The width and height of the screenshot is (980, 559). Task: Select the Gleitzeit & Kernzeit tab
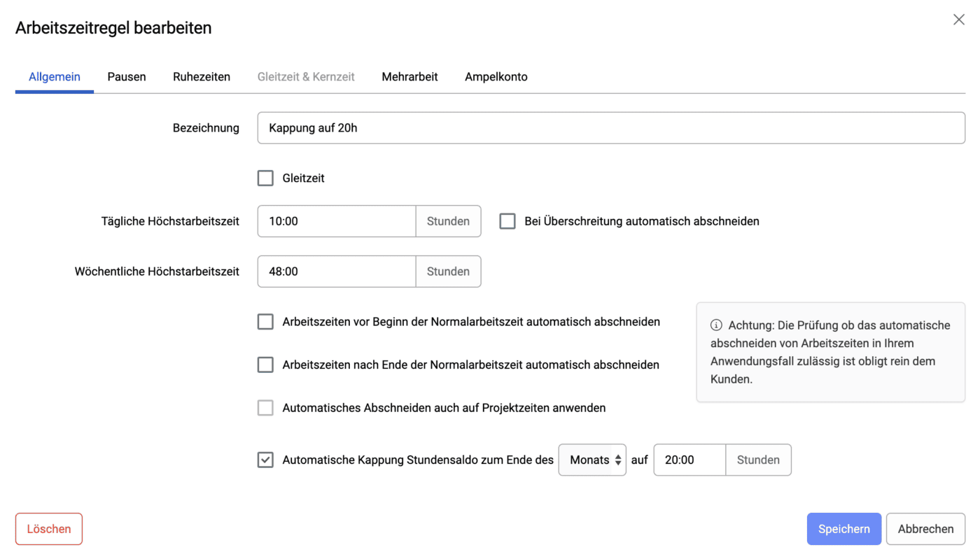point(306,77)
